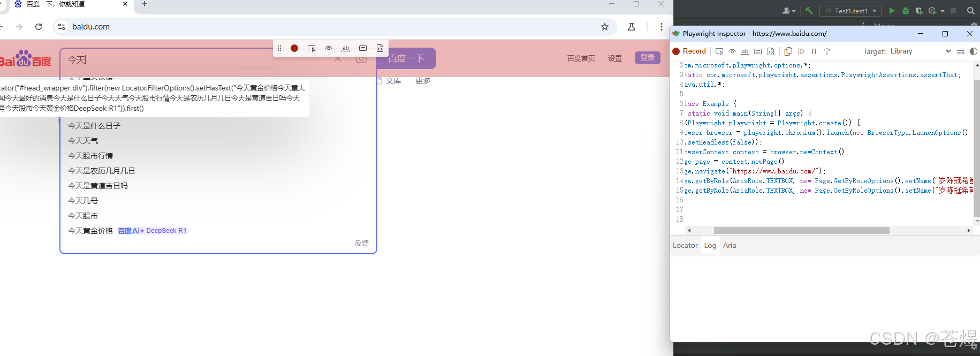Select the Pick locator tool in Inspector
Image resolution: width=980 pixels, height=356 pixels.
click(x=719, y=51)
